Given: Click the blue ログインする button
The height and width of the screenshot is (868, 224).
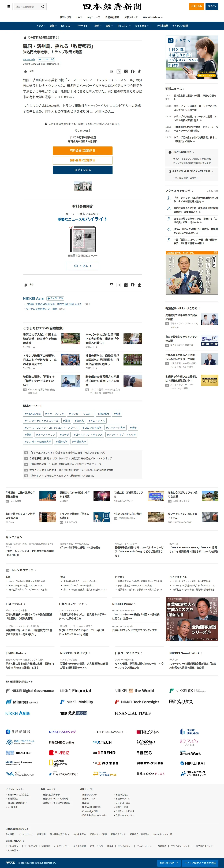Looking at the screenshot, I should (x=83, y=170).
